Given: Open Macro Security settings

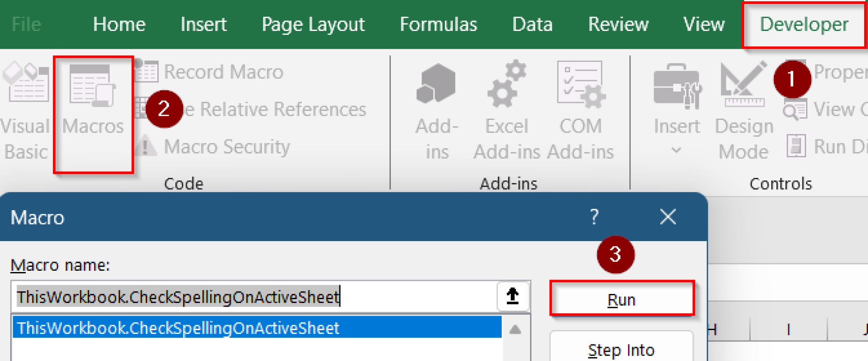Looking at the screenshot, I should click(227, 146).
